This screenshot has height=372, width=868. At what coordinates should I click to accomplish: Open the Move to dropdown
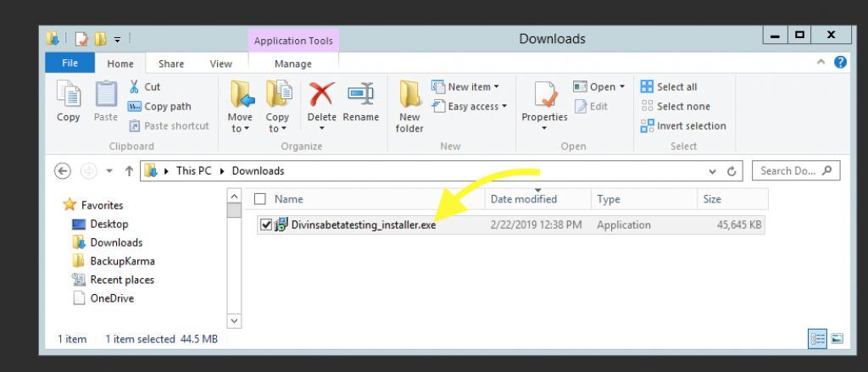[x=240, y=107]
